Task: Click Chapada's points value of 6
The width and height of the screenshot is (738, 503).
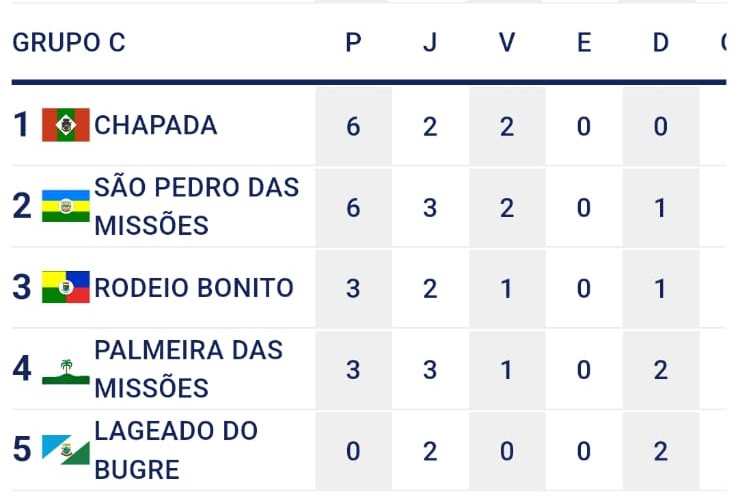Action: coord(353,126)
